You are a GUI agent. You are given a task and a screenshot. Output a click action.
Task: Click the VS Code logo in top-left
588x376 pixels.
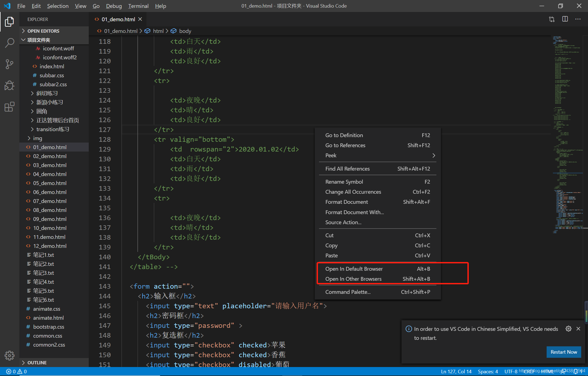(x=7, y=5)
